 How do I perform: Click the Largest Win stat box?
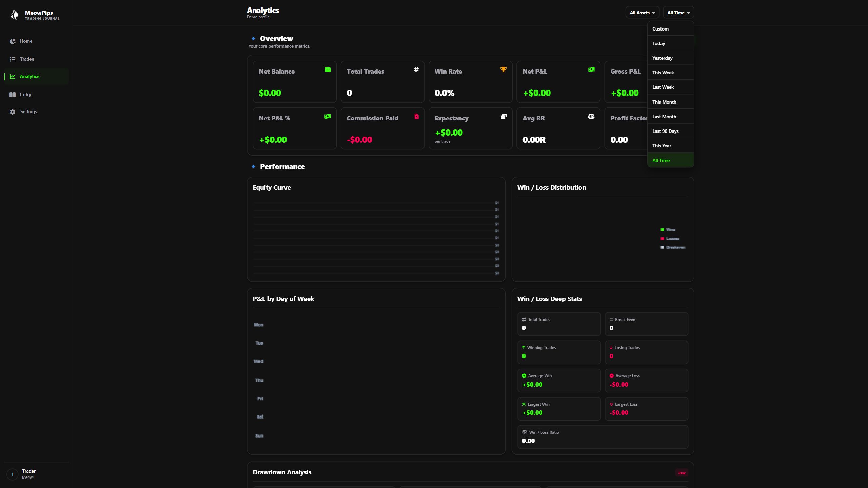[559, 409]
